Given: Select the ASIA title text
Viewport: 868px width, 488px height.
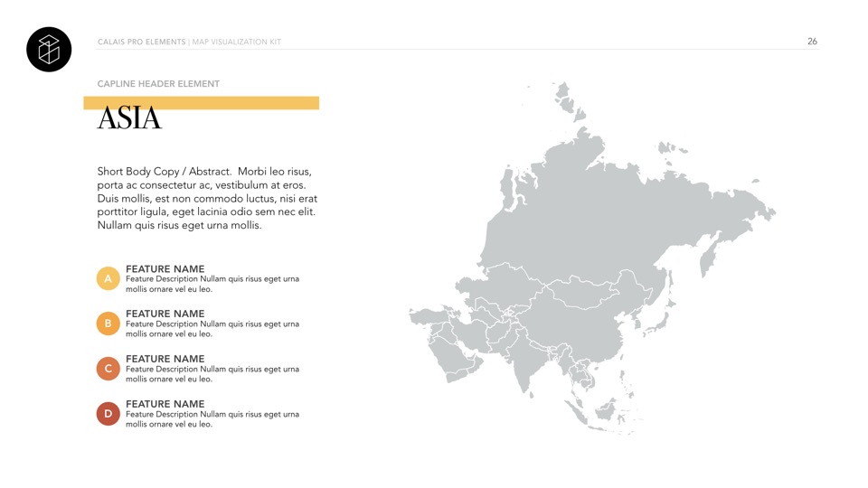Looking at the screenshot, I should point(129,118).
